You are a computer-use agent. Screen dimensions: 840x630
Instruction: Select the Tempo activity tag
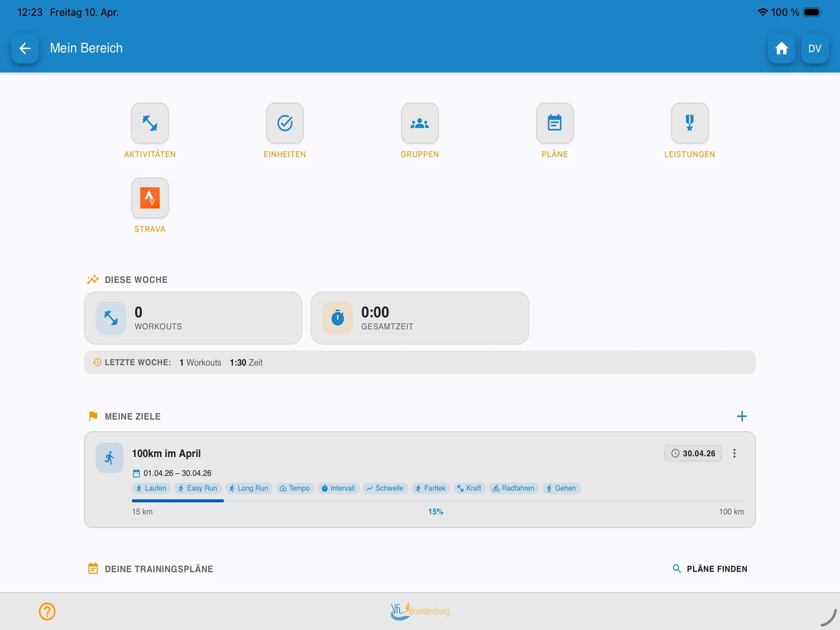point(295,488)
